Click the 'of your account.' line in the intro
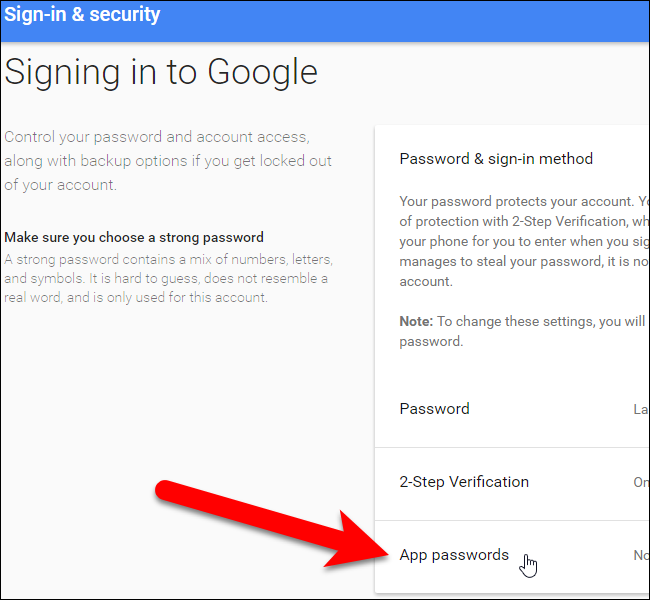 coord(60,184)
